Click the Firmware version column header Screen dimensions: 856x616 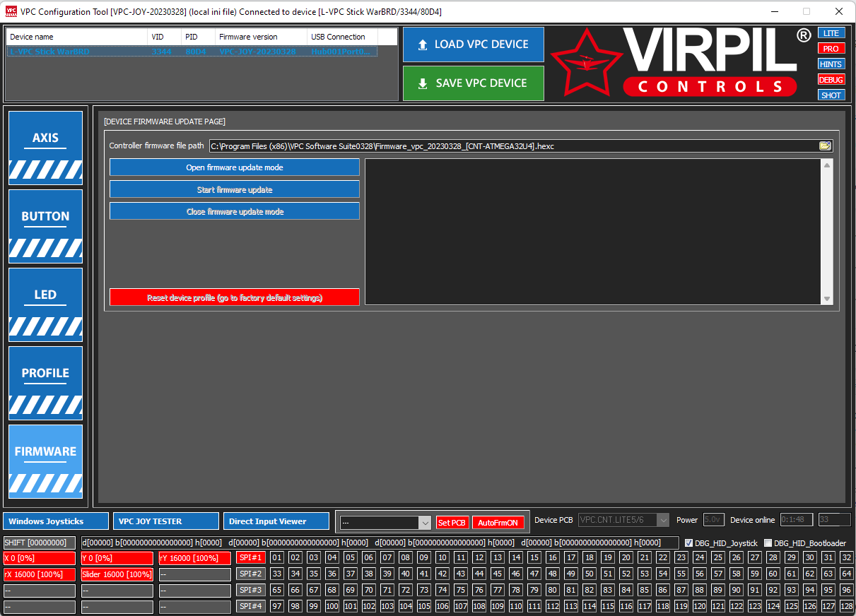262,37
